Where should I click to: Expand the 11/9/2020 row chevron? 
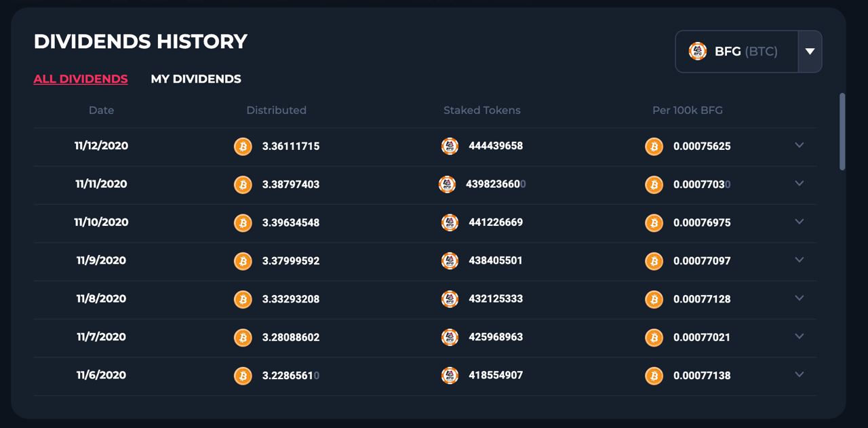click(x=800, y=260)
